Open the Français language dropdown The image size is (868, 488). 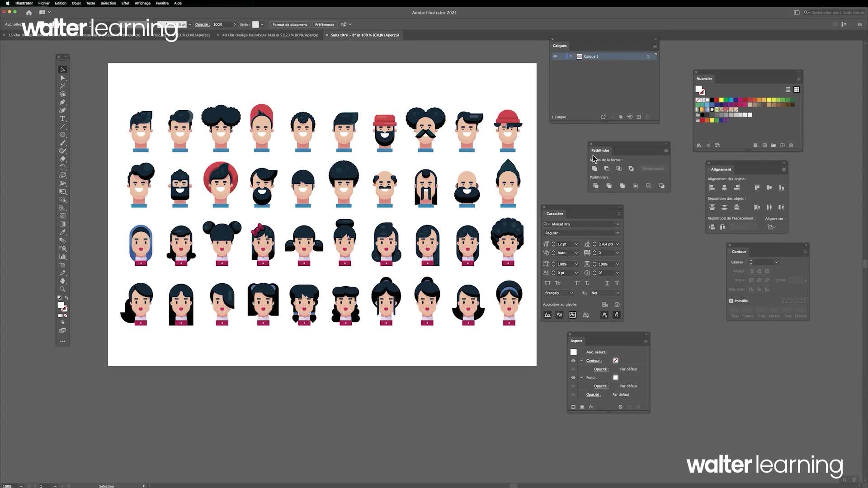(571, 293)
